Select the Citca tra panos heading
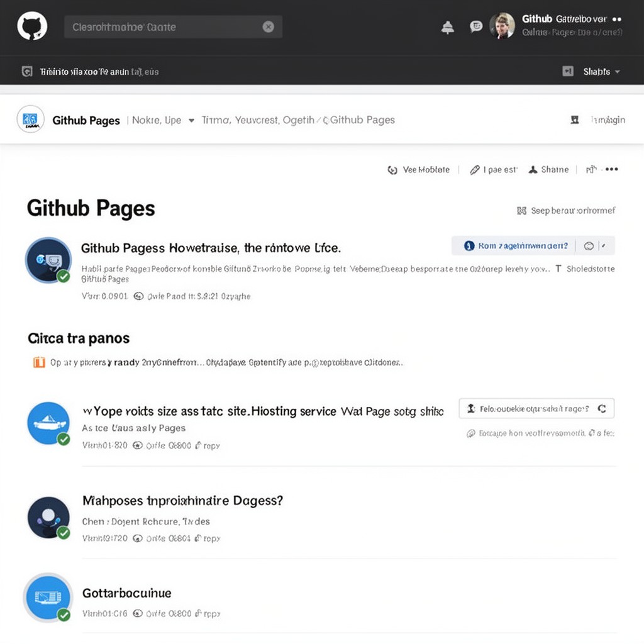 click(79, 338)
